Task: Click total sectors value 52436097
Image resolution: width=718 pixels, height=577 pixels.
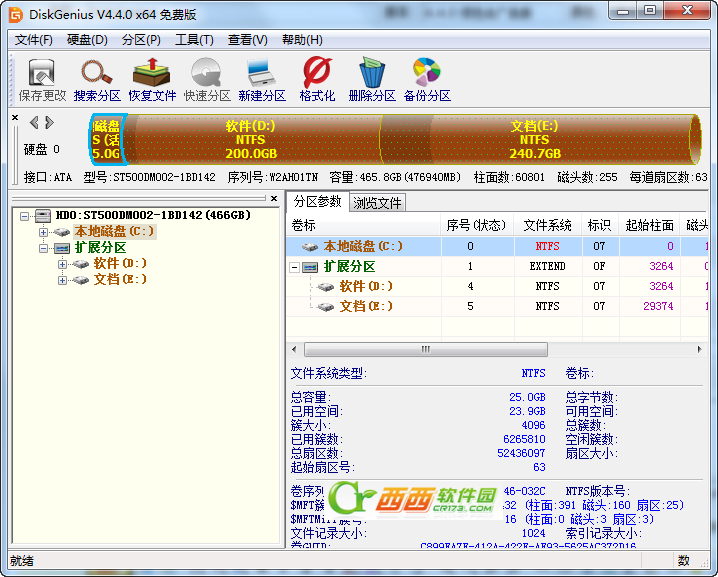Action: pyautogui.click(x=521, y=453)
